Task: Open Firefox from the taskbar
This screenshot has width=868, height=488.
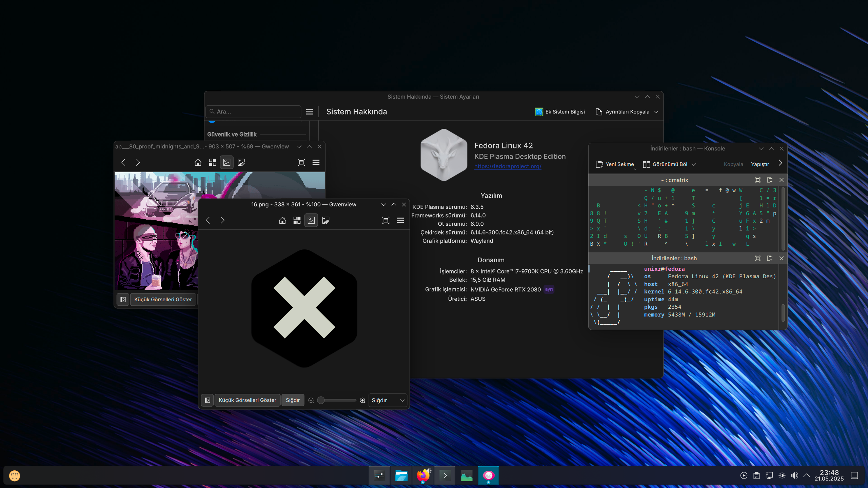Action: click(423, 475)
